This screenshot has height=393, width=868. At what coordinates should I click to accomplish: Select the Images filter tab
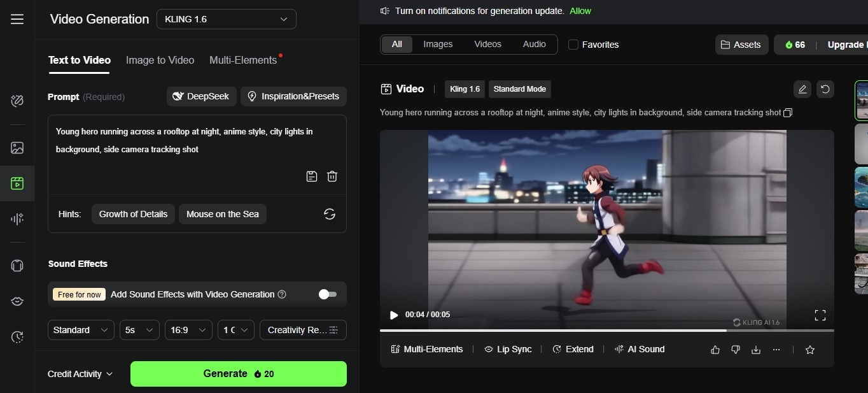click(438, 44)
